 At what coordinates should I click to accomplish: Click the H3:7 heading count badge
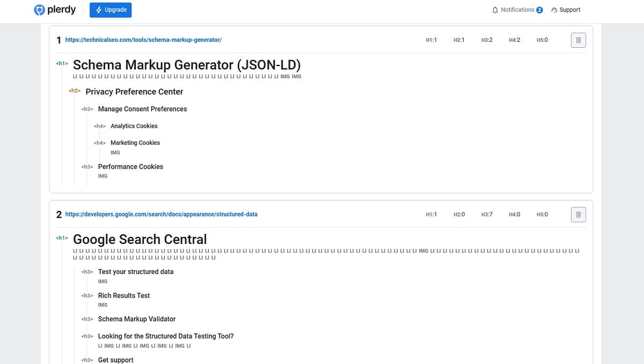click(x=487, y=214)
